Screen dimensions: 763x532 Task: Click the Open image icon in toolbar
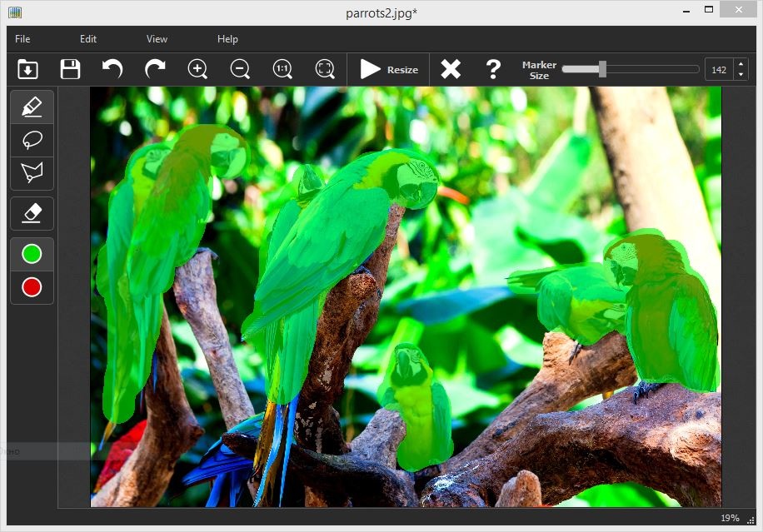pyautogui.click(x=27, y=69)
